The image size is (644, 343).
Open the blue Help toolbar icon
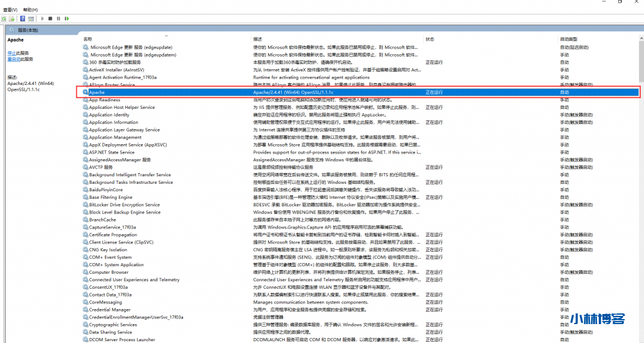[23, 19]
